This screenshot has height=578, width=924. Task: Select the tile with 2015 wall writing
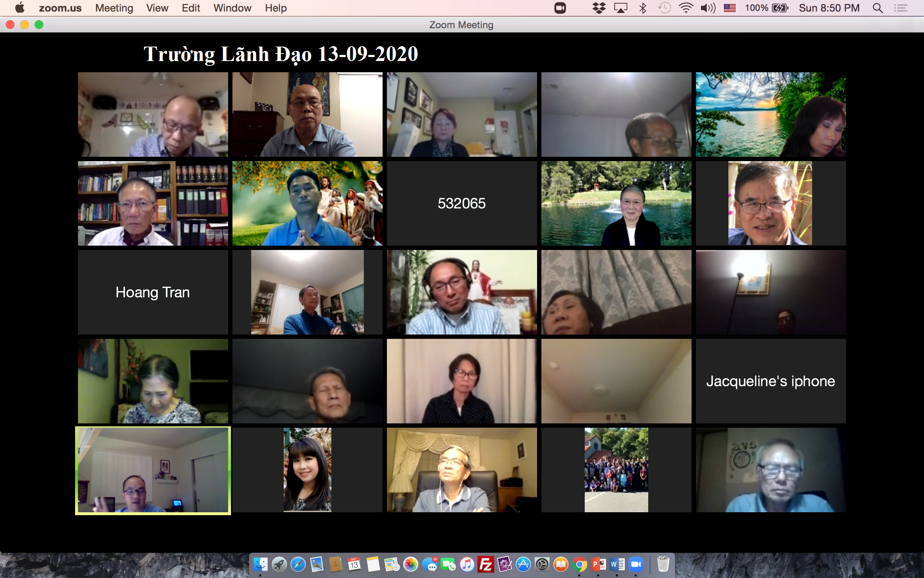(771, 470)
